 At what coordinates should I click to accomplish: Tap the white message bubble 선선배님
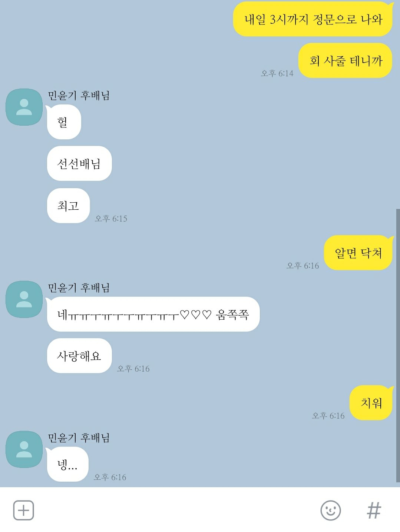click(79, 163)
